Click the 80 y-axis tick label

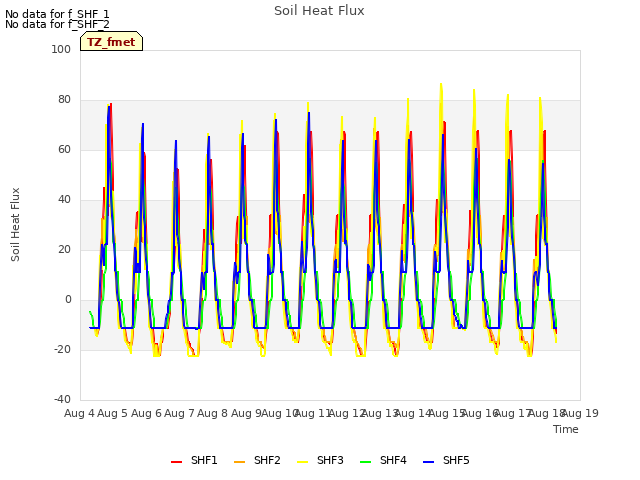tap(64, 100)
